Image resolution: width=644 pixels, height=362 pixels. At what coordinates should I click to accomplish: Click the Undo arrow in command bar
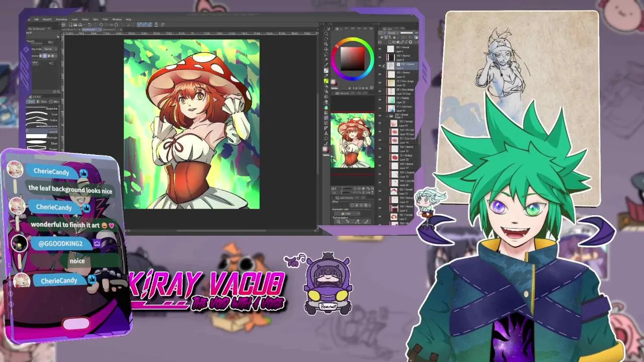(90, 25)
